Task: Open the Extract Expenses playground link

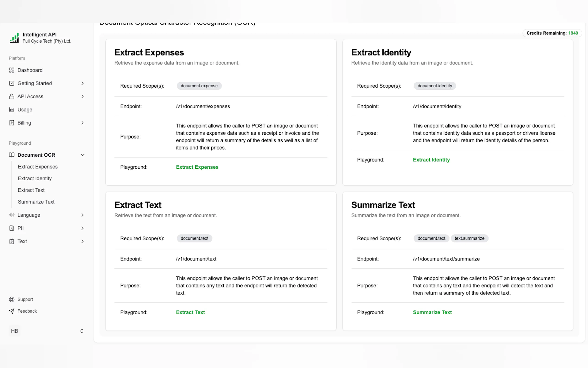Action: tap(197, 167)
